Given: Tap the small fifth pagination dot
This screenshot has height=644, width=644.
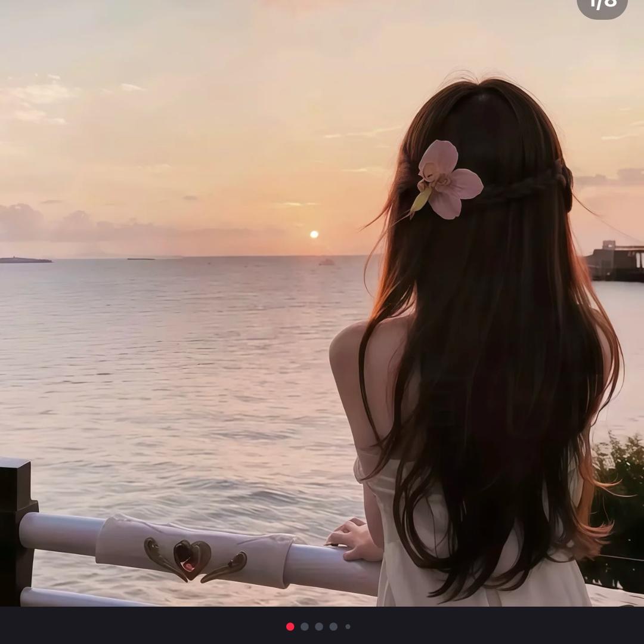Looking at the screenshot, I should 348,627.
